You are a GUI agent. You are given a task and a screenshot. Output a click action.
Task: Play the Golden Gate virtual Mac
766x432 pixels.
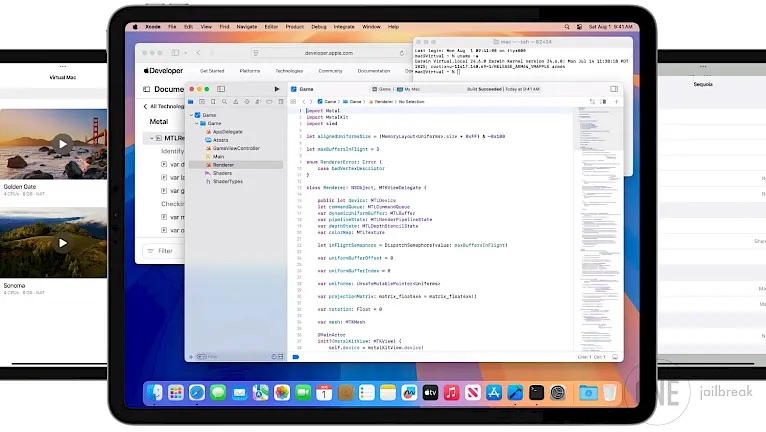coord(63,144)
